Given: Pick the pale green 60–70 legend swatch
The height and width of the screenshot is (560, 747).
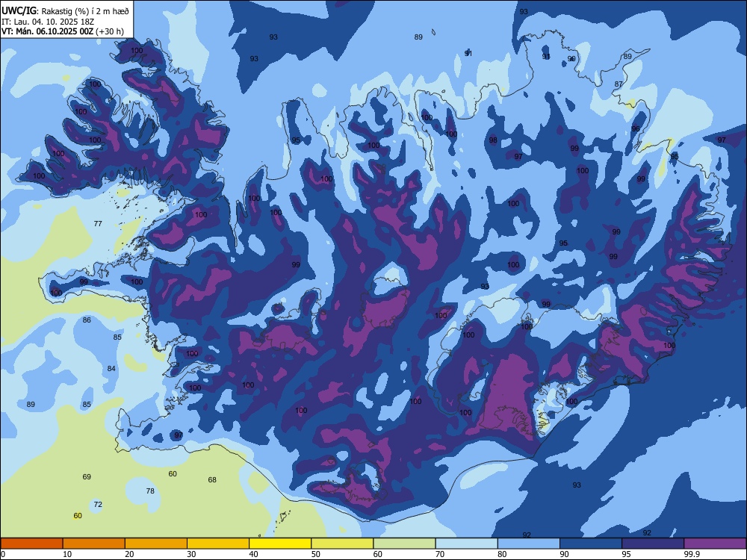Looking at the screenshot, I should [x=404, y=544].
